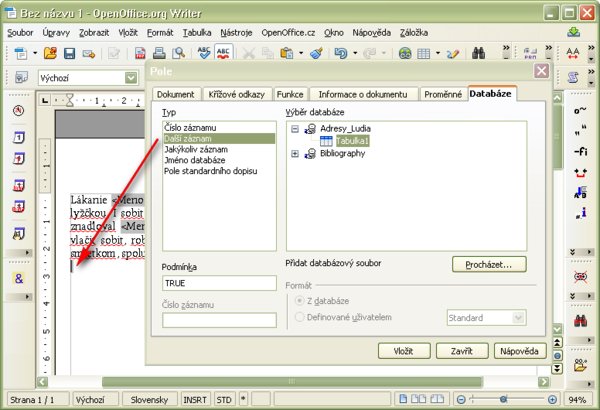Click the Insert Table grid icon

[424, 54]
